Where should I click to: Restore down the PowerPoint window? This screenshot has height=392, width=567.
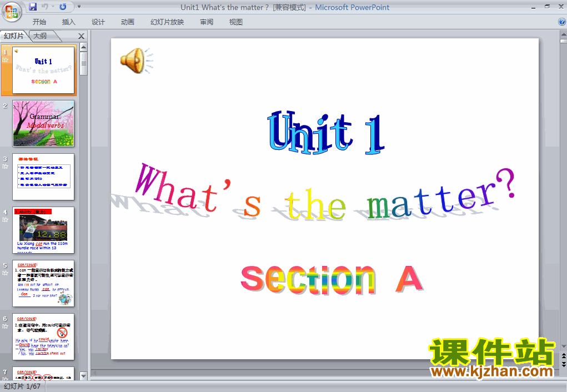tap(547, 7)
